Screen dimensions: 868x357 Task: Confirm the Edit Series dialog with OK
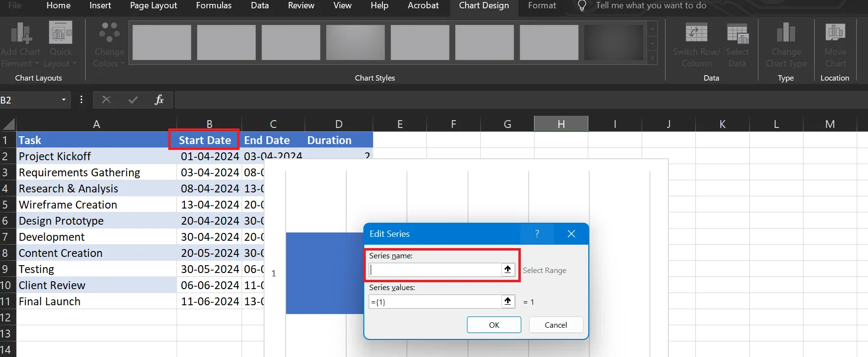coord(494,325)
